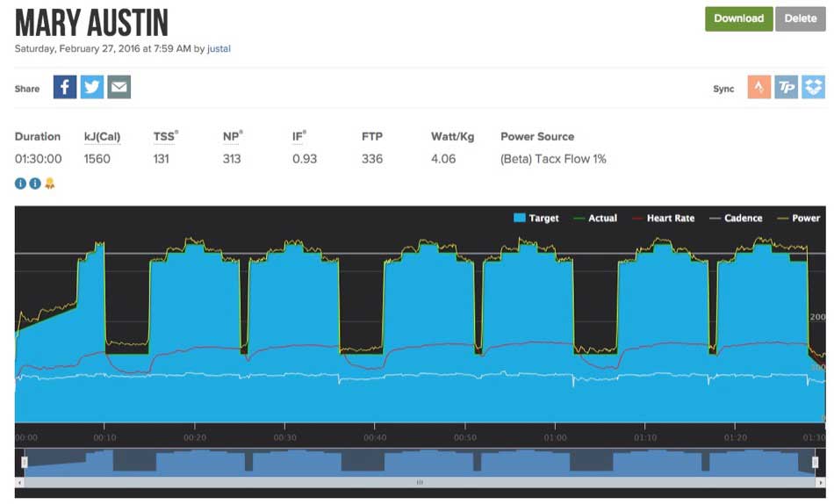This screenshot has height=504, width=834.
Task: Click the '(Beta) Tacx Flow 1%' power source
Action: click(x=553, y=159)
